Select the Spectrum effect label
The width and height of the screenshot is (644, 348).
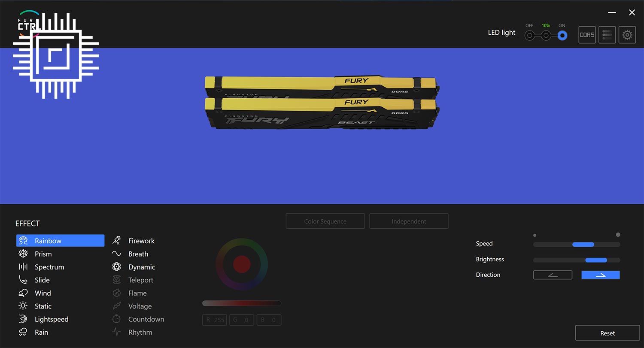[49, 267]
